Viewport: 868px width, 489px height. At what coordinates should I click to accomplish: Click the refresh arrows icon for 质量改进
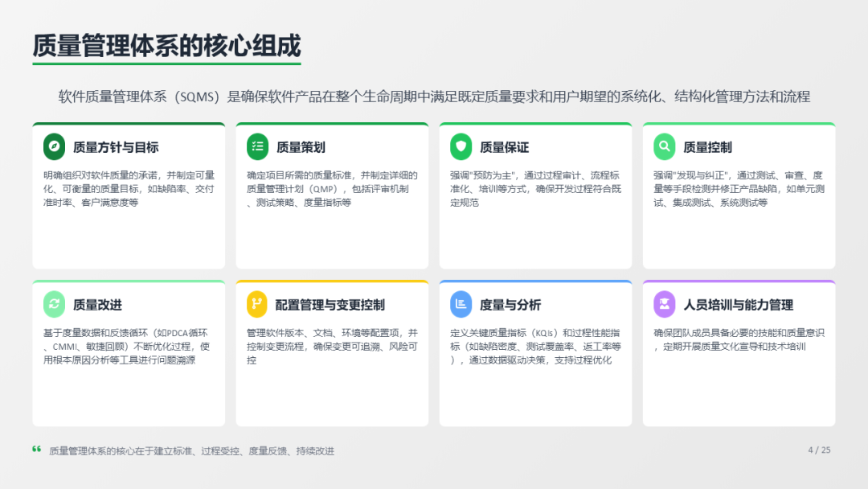pos(54,304)
